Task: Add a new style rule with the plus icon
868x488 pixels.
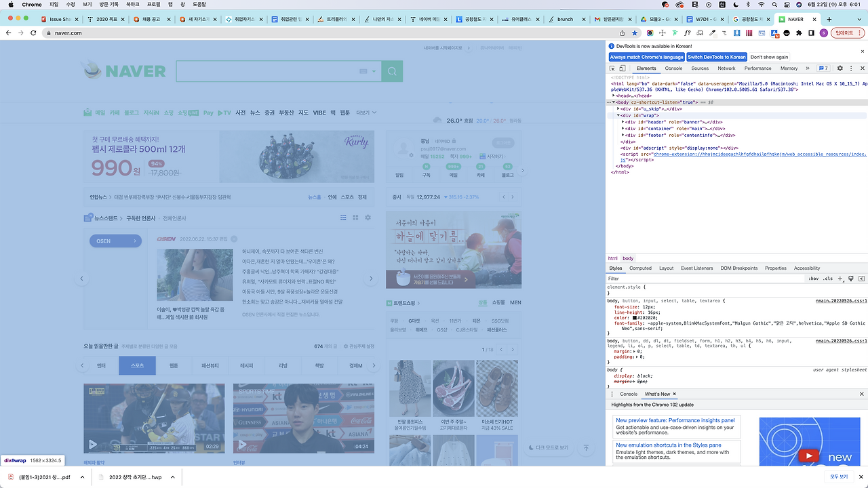Action: pyautogui.click(x=840, y=279)
